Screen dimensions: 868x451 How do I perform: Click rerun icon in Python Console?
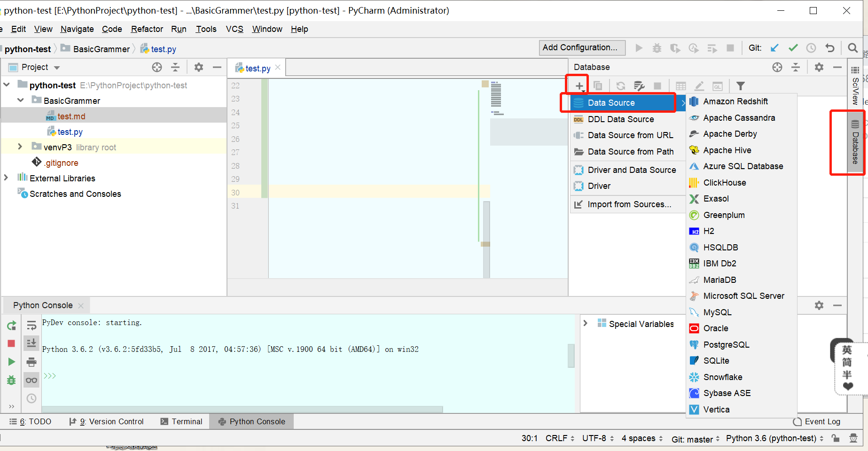pyautogui.click(x=12, y=326)
